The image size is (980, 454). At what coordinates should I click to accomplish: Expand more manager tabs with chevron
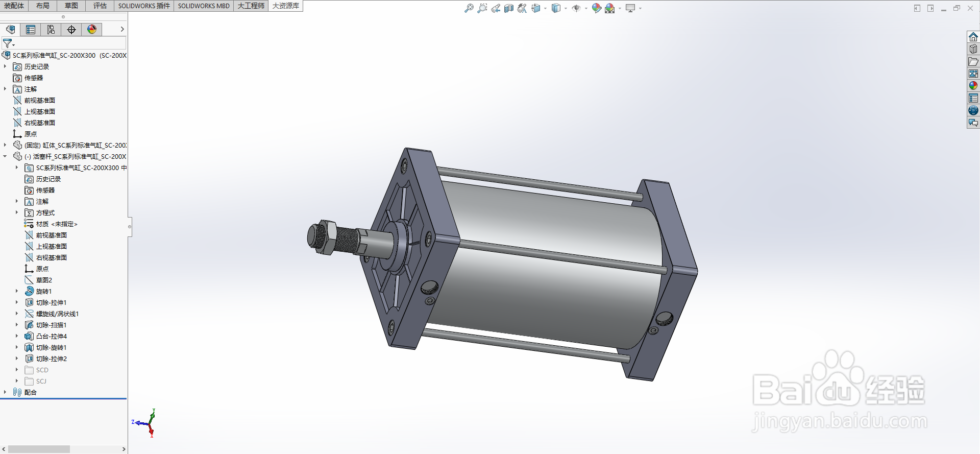coord(122,30)
